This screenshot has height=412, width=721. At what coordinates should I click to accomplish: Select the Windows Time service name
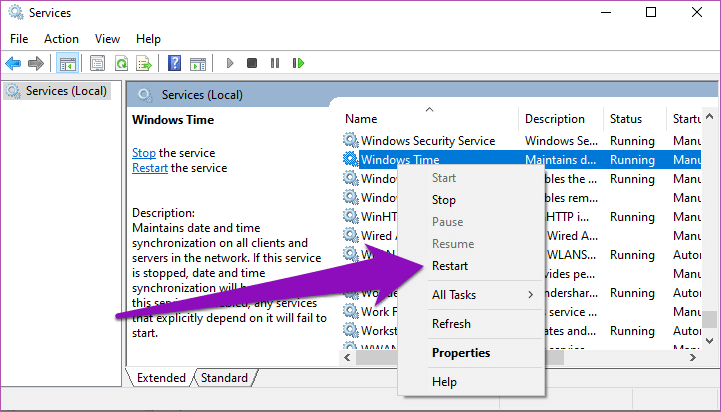[400, 160]
